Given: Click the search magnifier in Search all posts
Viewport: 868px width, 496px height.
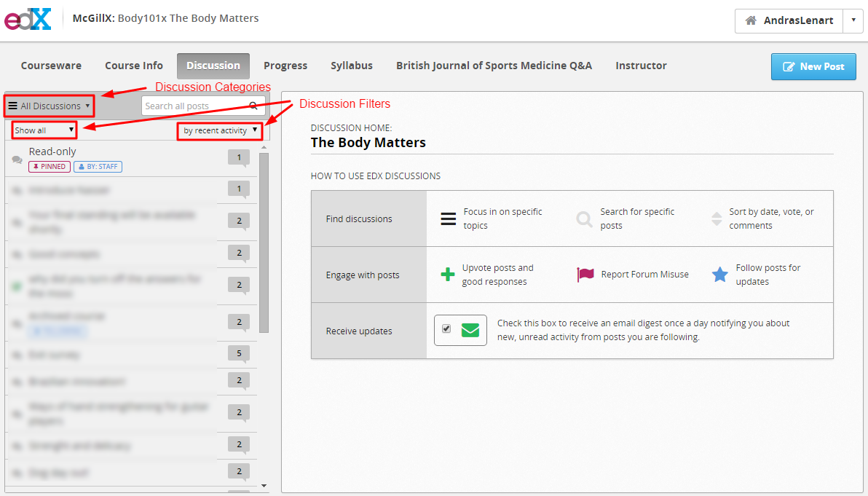Looking at the screenshot, I should pyautogui.click(x=253, y=106).
